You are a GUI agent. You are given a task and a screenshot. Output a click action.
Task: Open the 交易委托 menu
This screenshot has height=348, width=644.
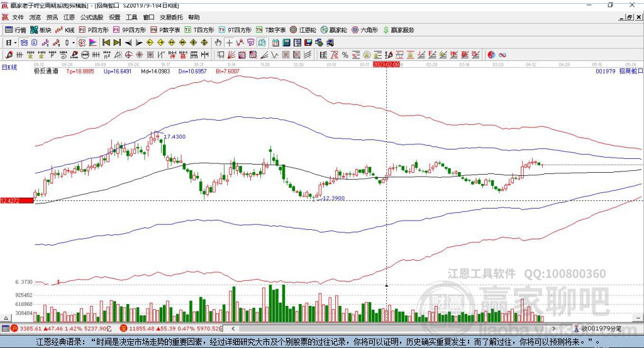(171, 17)
